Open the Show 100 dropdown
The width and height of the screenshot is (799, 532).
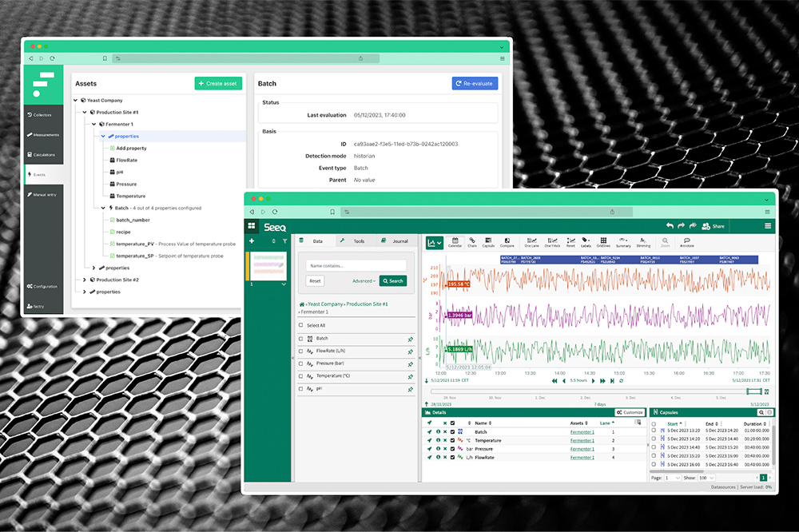coord(706,478)
